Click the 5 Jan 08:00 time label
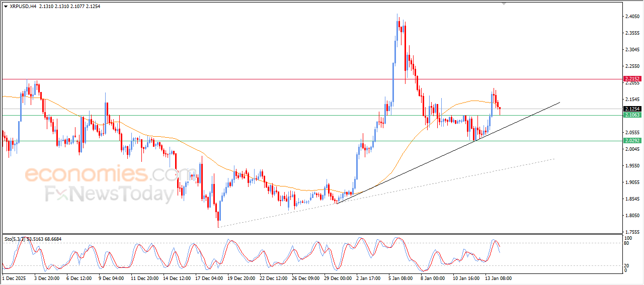 click(400, 278)
